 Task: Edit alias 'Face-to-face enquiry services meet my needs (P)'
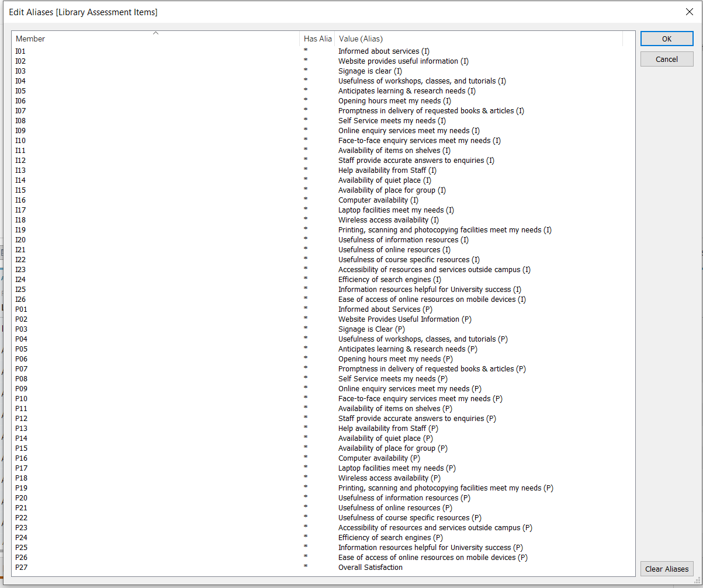[x=420, y=399]
